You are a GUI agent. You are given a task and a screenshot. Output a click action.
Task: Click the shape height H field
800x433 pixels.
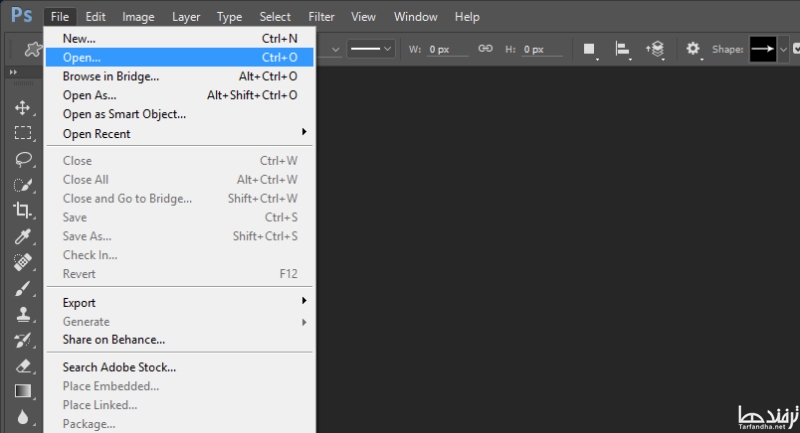(542, 49)
